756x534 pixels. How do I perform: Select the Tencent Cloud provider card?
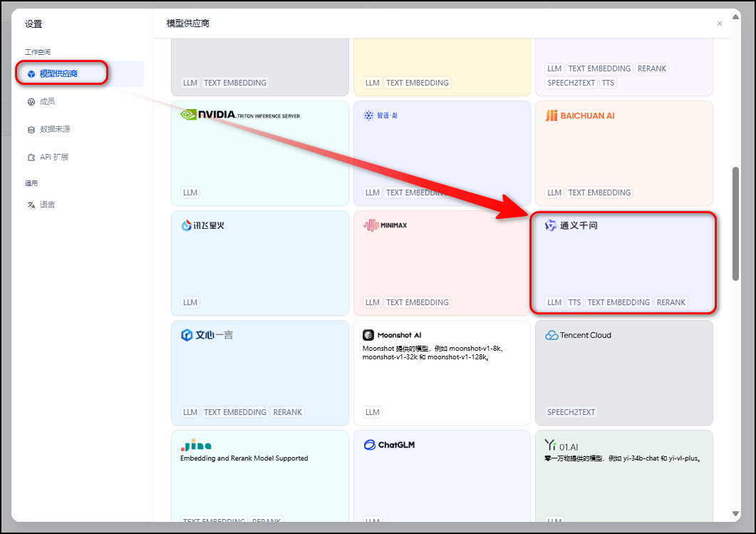click(624, 373)
